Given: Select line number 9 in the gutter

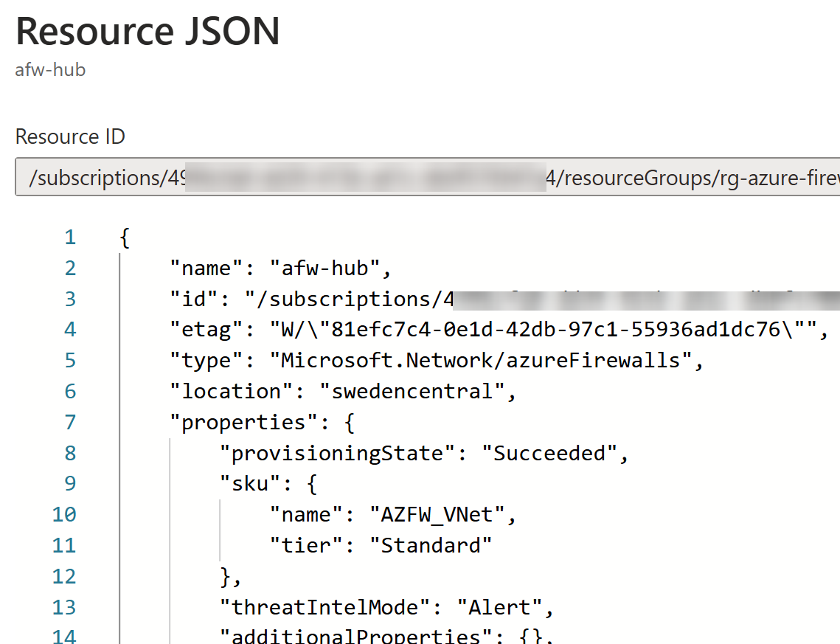Looking at the screenshot, I should click(70, 484).
